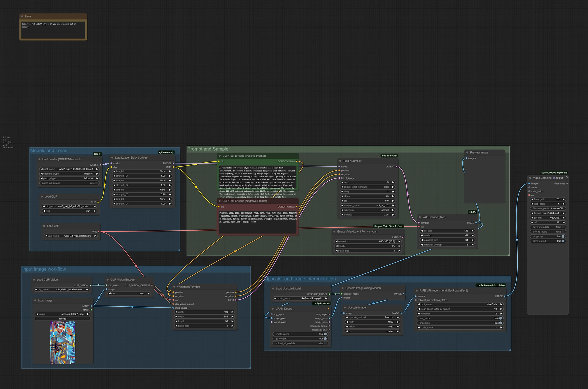Open the lora_01 selector
This screenshot has width=588, height=389.
(142, 171)
